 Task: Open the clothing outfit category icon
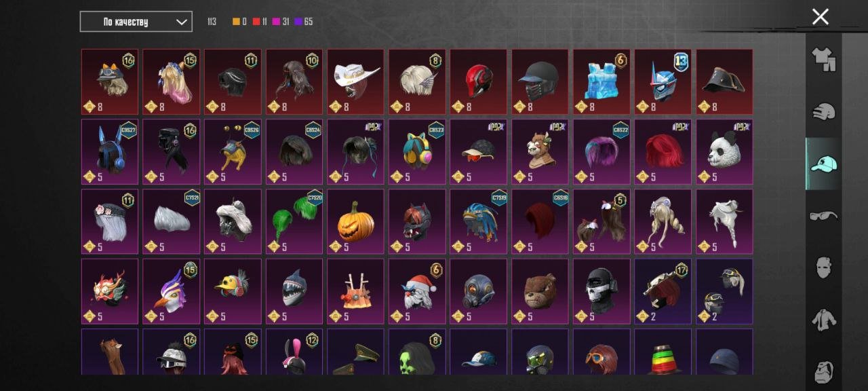point(823,60)
